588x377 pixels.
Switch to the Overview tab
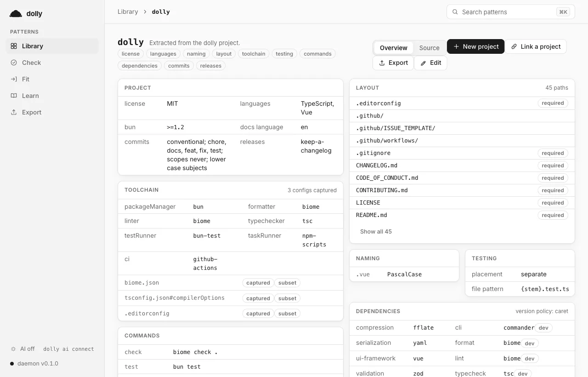click(x=394, y=48)
